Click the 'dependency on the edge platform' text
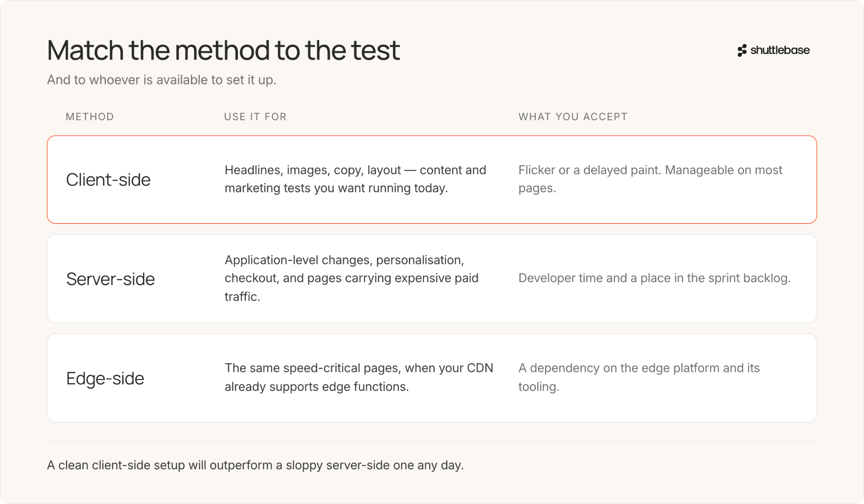Viewport: 864px width, 504px height. pyautogui.click(x=639, y=377)
